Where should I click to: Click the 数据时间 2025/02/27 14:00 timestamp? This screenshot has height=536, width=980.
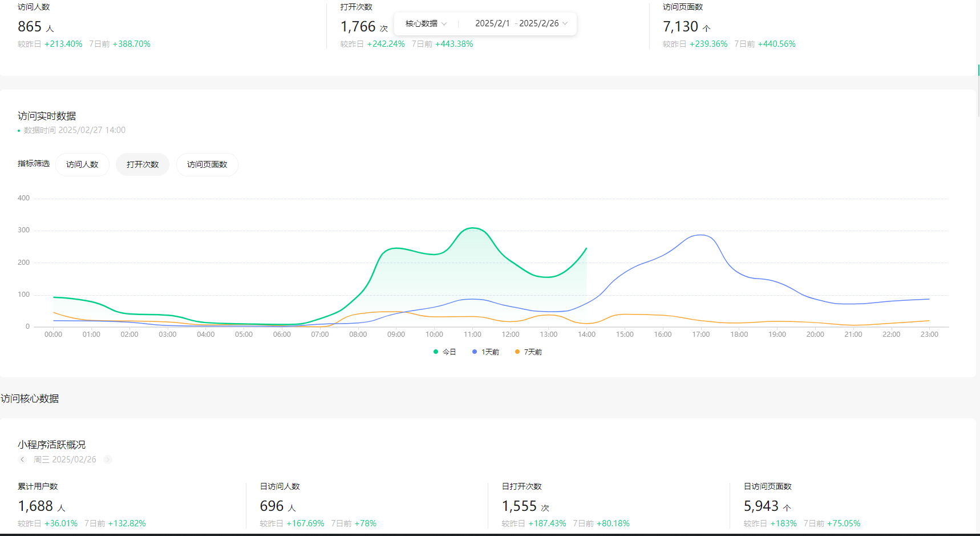(x=75, y=130)
